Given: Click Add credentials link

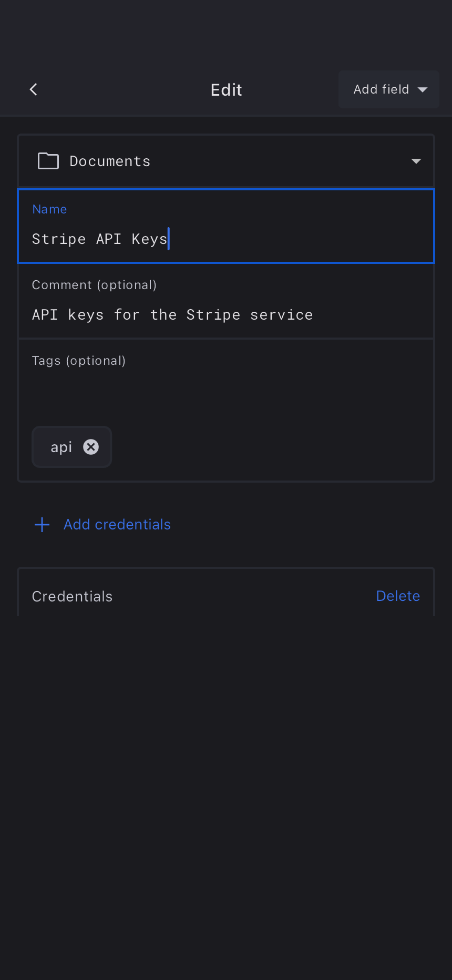Looking at the screenshot, I should 117,525.
